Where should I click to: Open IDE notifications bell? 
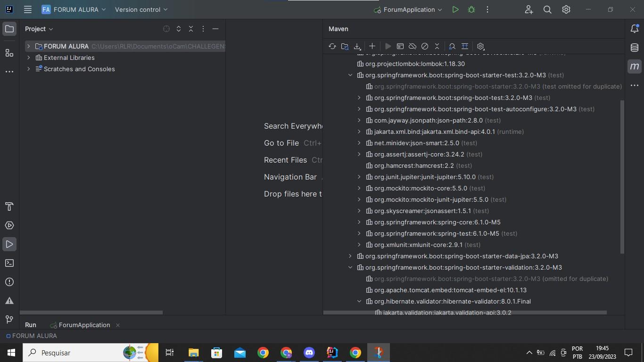pyautogui.click(x=635, y=29)
